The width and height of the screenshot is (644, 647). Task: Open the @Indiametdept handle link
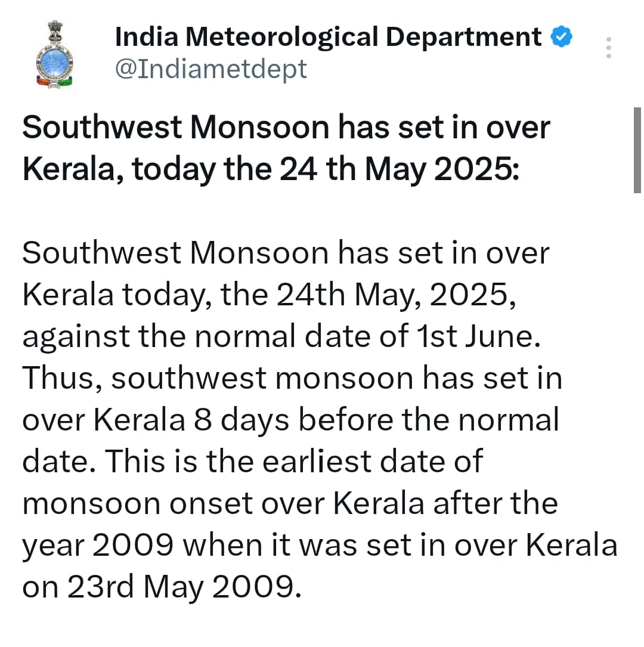click(x=211, y=69)
